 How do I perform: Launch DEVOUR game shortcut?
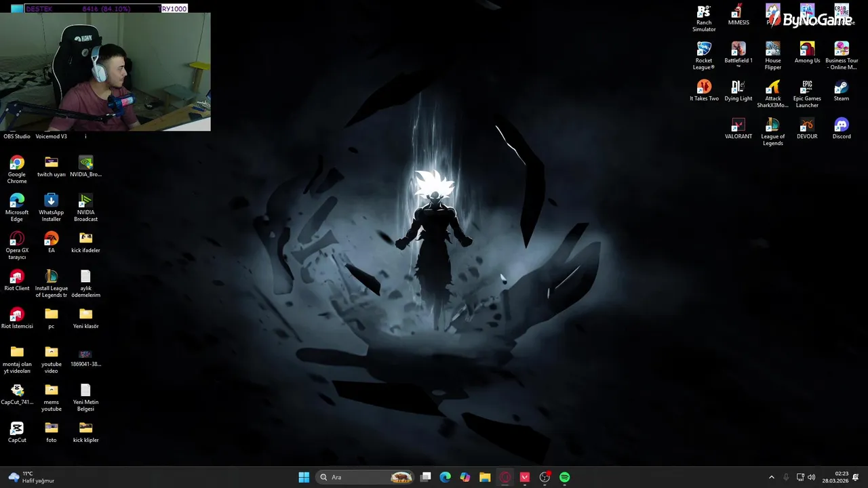point(807,128)
